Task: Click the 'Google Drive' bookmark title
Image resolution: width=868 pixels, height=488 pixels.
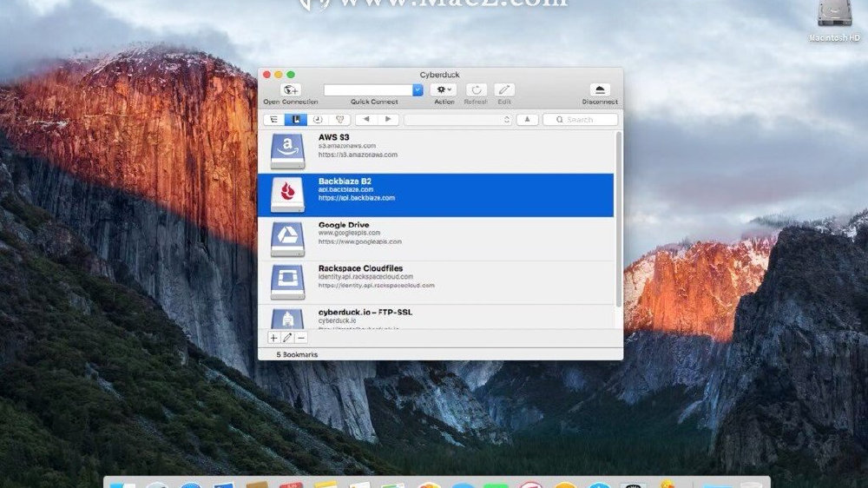Action: [344, 225]
